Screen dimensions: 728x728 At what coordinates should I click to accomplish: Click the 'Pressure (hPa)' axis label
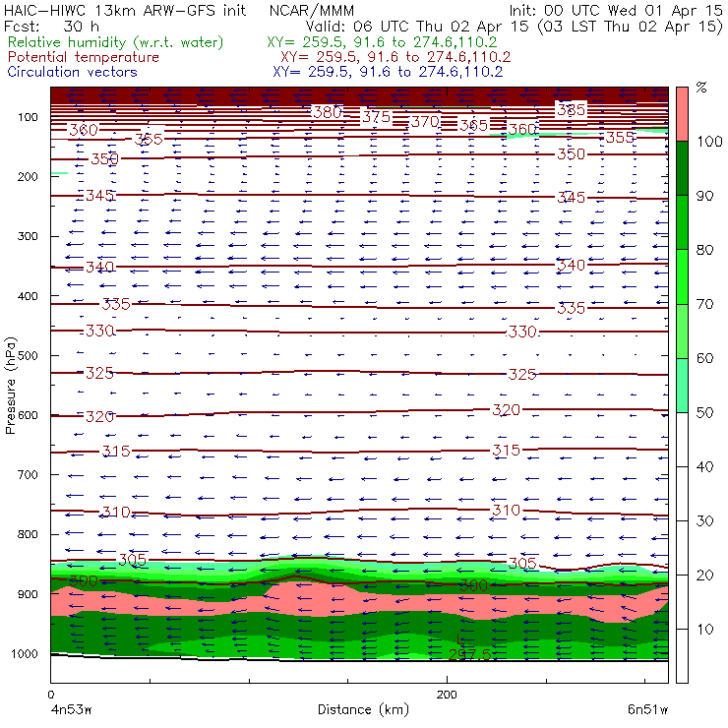[10, 386]
